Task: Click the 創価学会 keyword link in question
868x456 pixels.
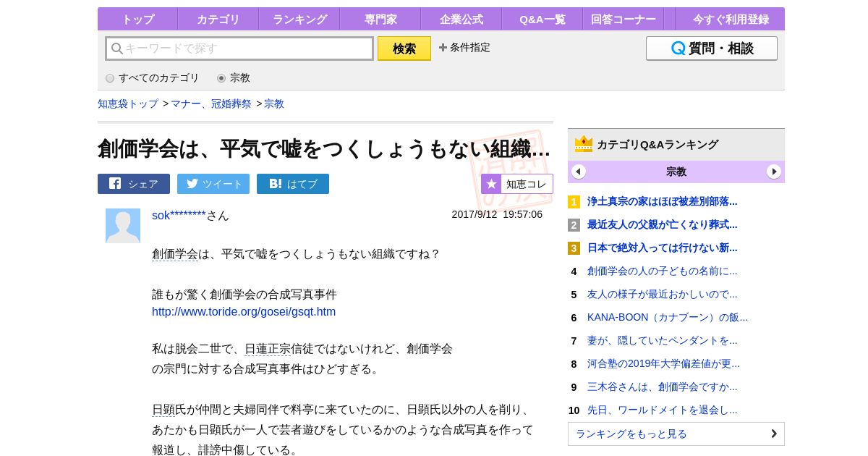Action: point(175,254)
